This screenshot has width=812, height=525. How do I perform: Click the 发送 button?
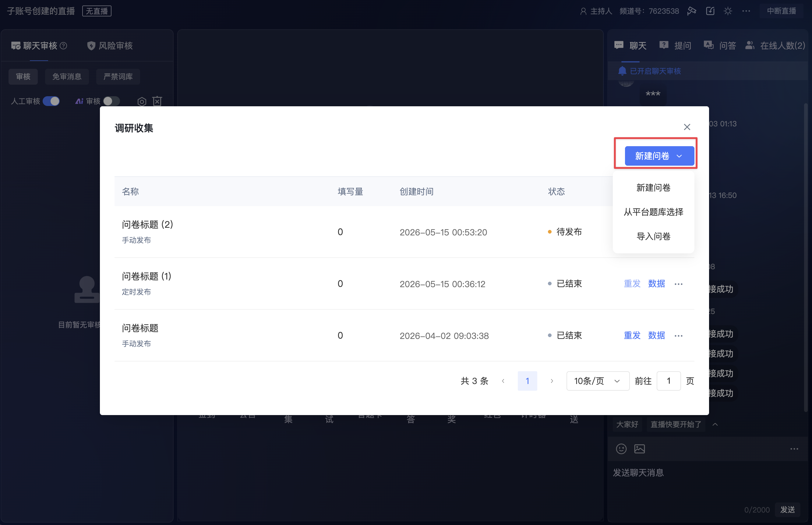[x=787, y=509]
